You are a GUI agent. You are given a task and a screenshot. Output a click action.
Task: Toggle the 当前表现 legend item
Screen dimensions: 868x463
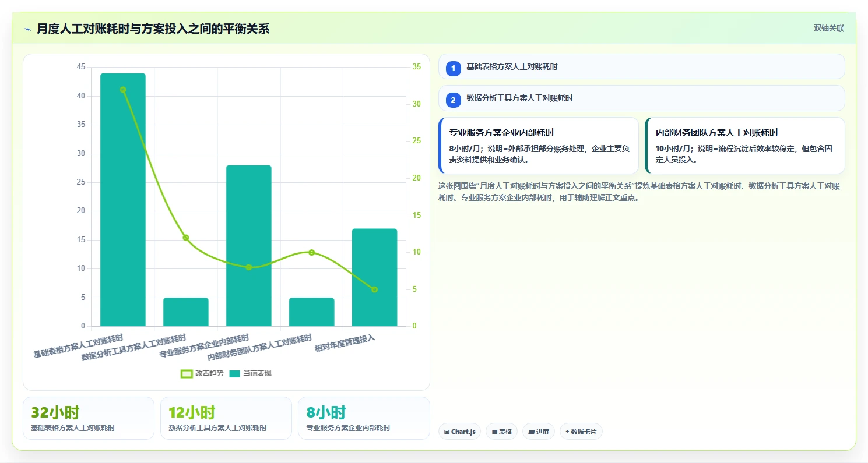tap(249, 373)
